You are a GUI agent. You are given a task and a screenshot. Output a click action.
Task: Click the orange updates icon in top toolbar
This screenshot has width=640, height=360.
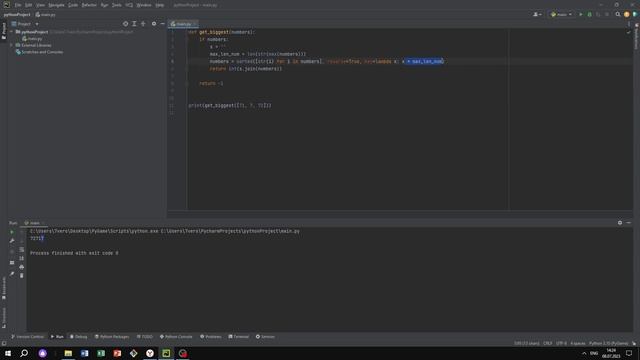(627, 15)
